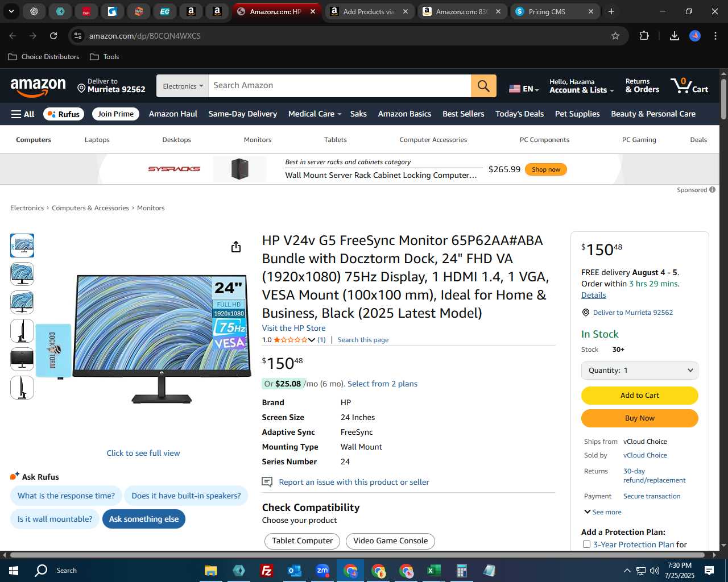Share this product using the share icon
The height and width of the screenshot is (582, 728).
[x=236, y=247]
